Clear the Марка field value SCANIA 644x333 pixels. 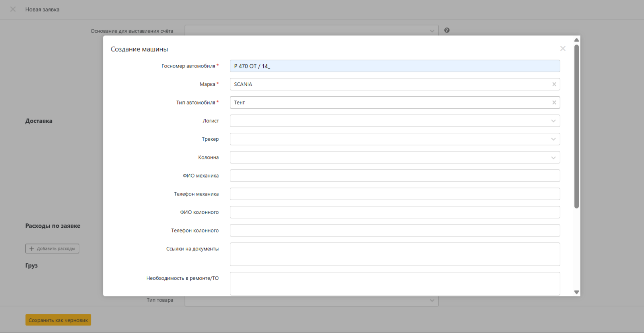554,84
